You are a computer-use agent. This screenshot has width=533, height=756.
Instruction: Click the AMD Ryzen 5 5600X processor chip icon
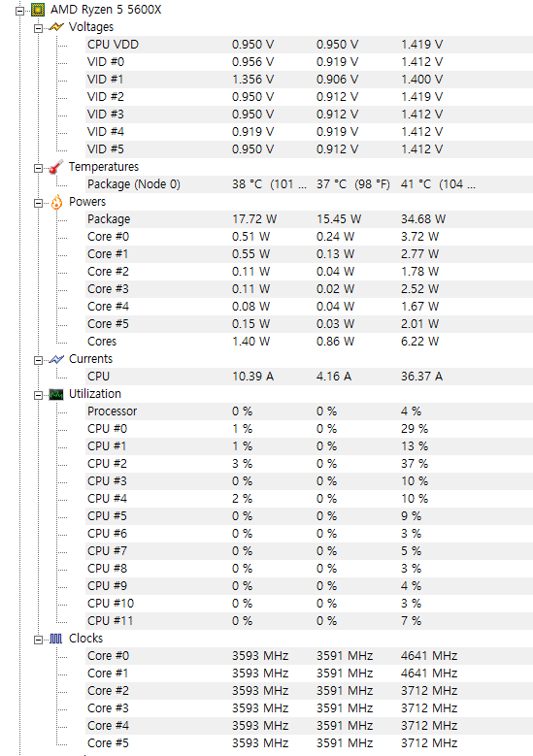point(38,10)
